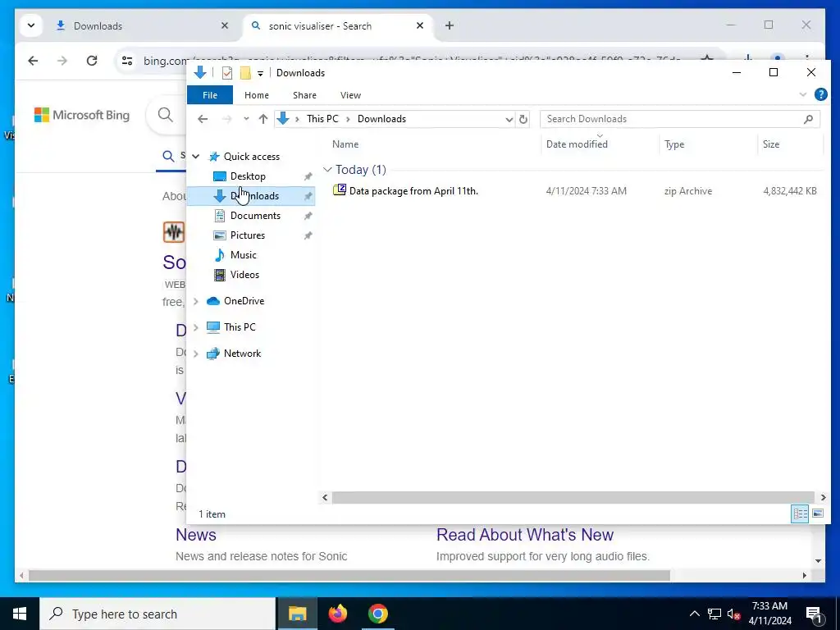Image resolution: width=840 pixels, height=630 pixels.
Task: Click the New folder icon in Explorer title bar
Action: (245, 73)
